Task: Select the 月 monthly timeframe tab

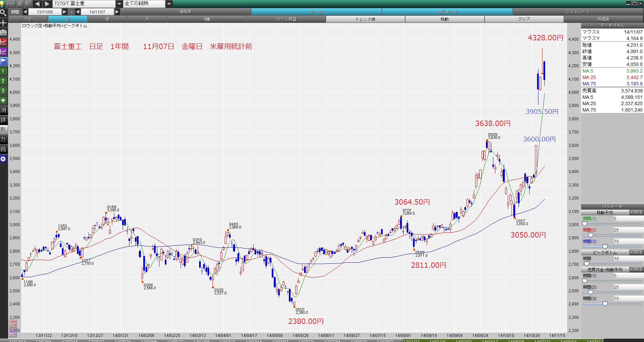Action: pos(147,19)
